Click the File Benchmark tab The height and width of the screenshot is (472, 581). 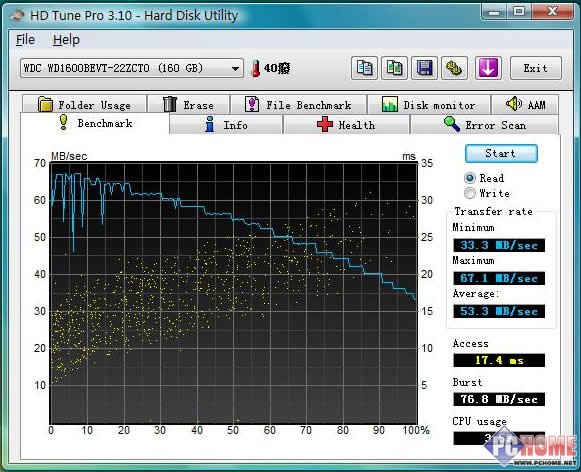point(298,104)
